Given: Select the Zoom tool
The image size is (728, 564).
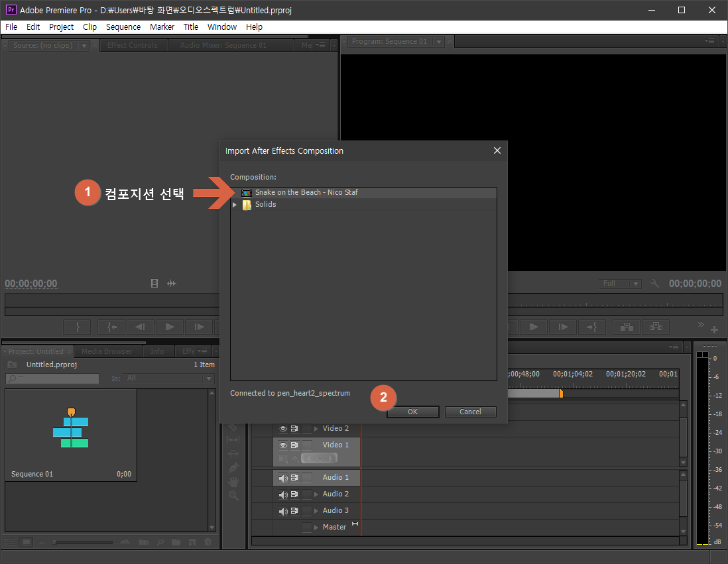Looking at the screenshot, I should point(233,496).
